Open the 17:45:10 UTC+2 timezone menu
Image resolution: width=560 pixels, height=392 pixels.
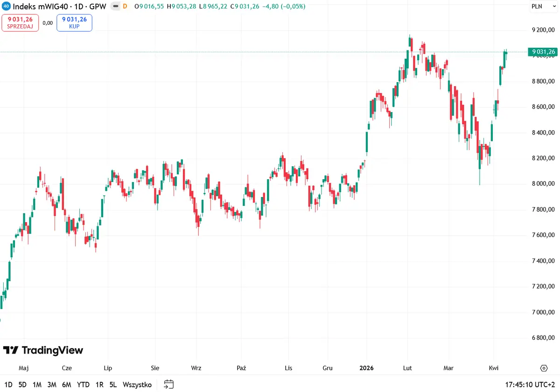(x=530, y=385)
